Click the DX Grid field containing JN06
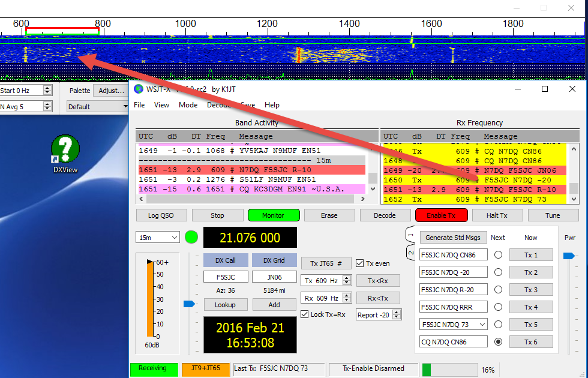Viewport: 588px width, 378px height. pos(275,277)
